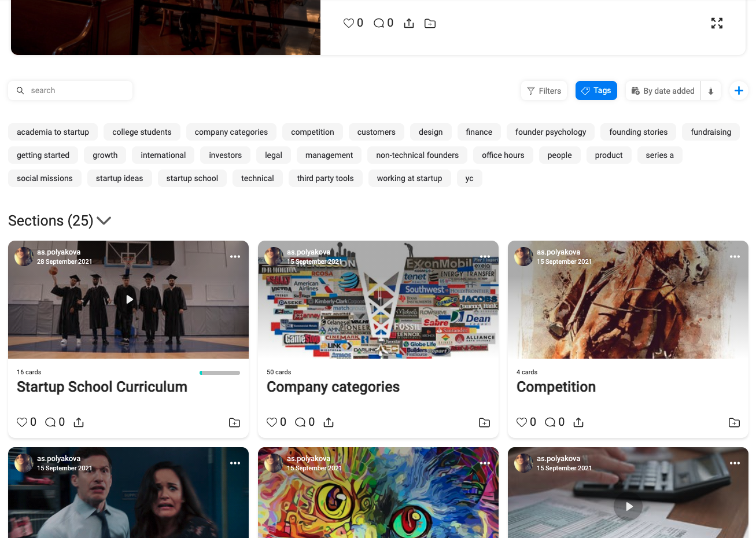Image resolution: width=756 pixels, height=538 pixels.
Task: Click the Filters button
Action: 544,90
